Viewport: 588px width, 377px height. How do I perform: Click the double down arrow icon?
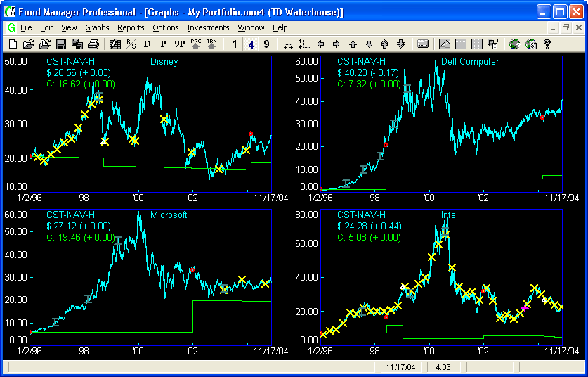401,44
